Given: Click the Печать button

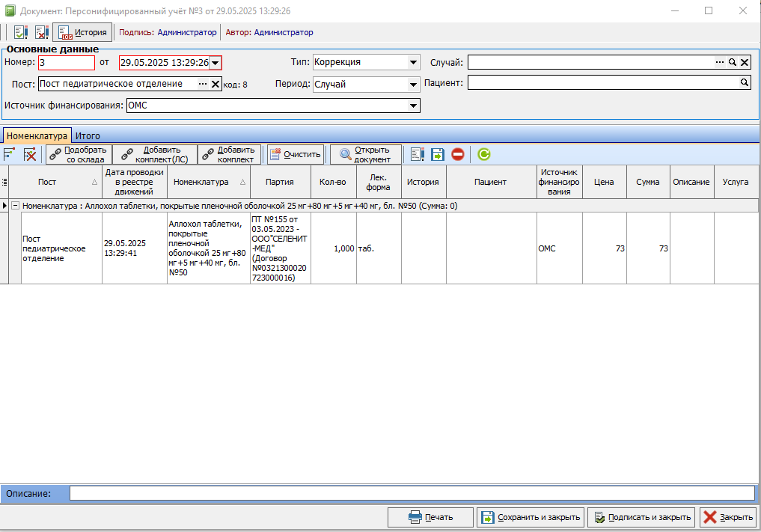Looking at the screenshot, I should coord(430,518).
